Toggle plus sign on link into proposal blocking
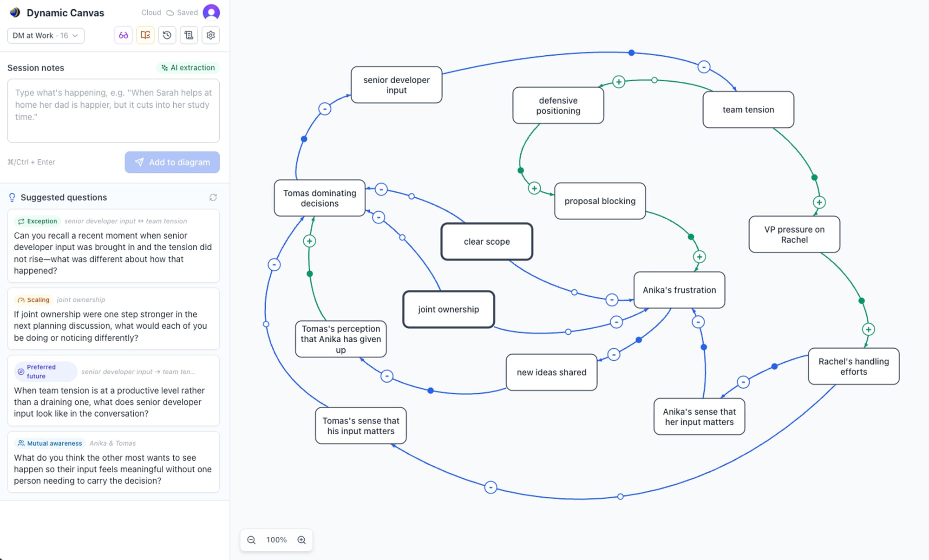 pyautogui.click(x=535, y=188)
